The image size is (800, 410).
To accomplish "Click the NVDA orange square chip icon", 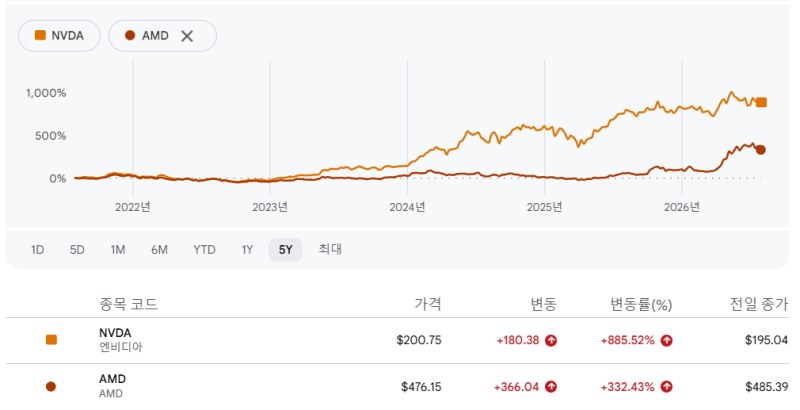I will point(40,35).
